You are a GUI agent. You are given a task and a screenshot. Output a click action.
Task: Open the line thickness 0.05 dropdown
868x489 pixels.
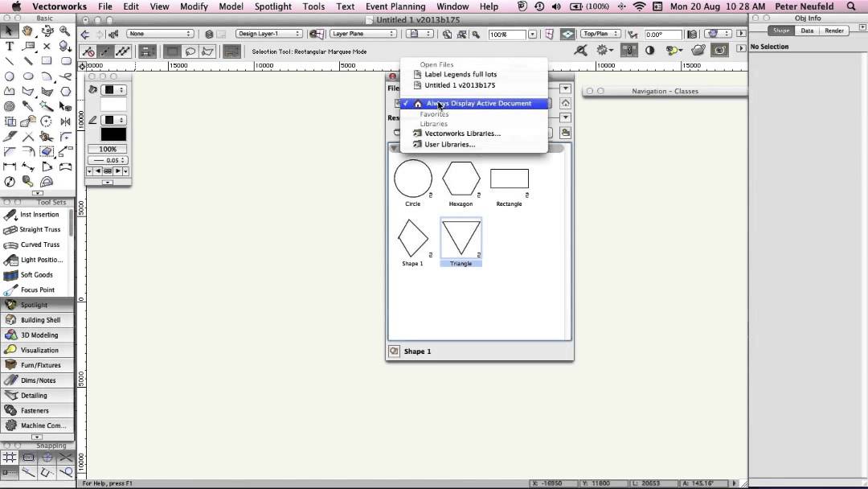[108, 160]
